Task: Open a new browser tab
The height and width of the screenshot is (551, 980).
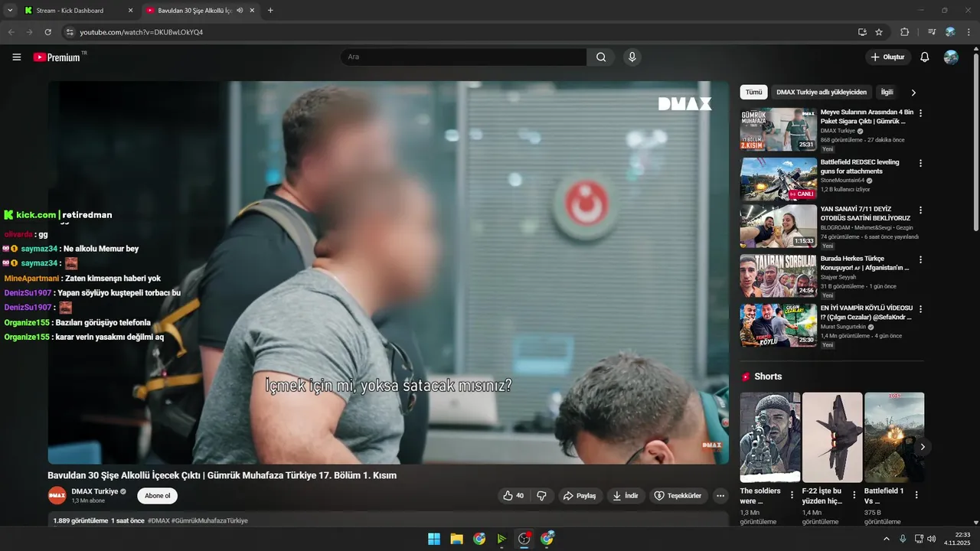Action: (x=270, y=11)
